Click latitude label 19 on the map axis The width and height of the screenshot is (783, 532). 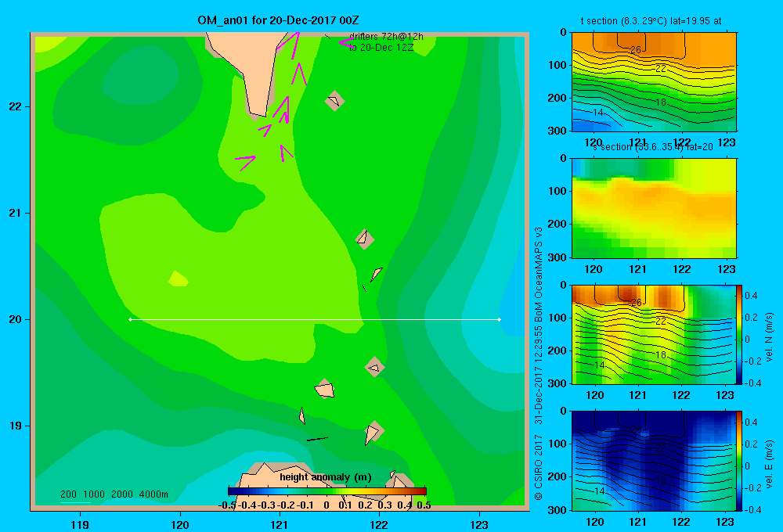(x=16, y=426)
